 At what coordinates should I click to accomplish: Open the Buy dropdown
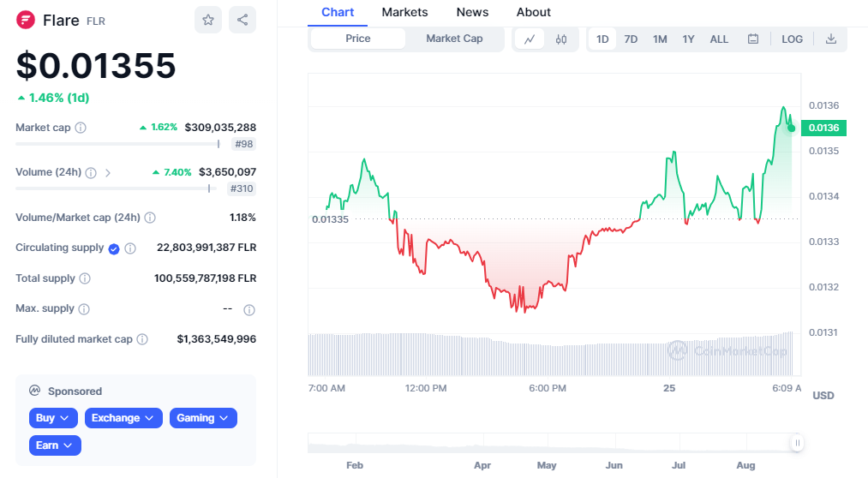tap(53, 418)
